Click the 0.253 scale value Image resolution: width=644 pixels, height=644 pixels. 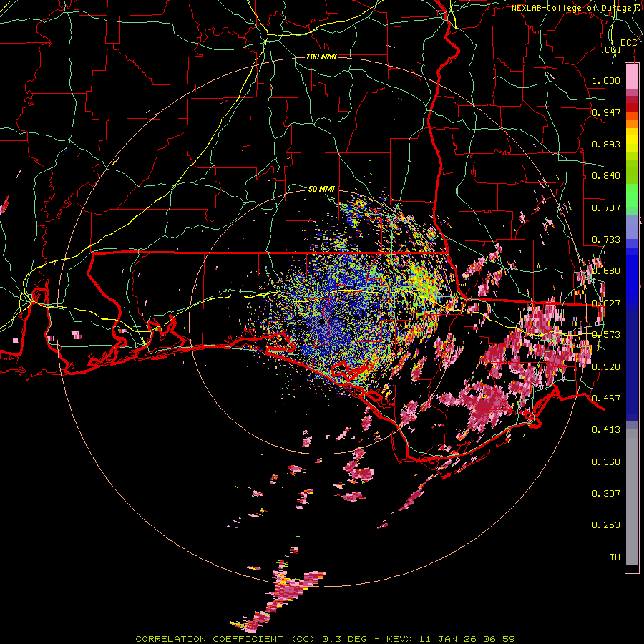(x=606, y=525)
